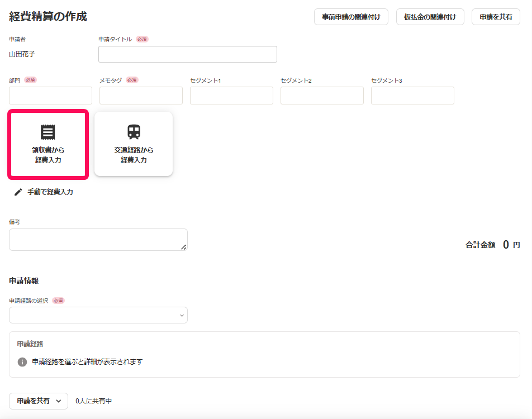The width and height of the screenshot is (532, 419).
Task: Click 合計金額 label
Action: coord(481,245)
